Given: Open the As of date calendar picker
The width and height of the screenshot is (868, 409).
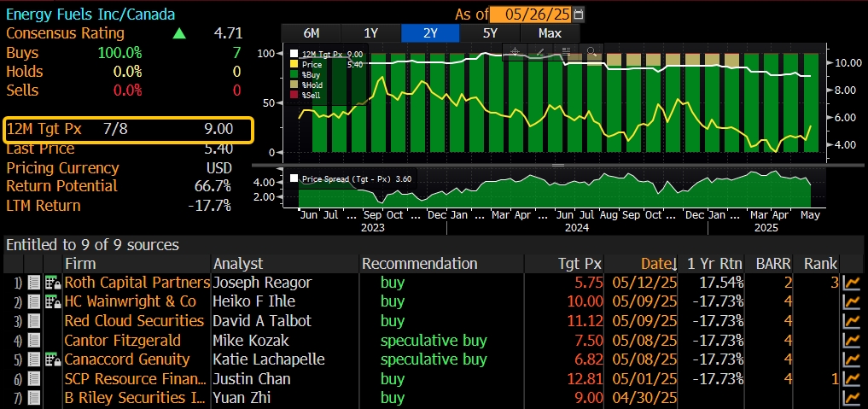Looking at the screenshot, I should (x=580, y=15).
